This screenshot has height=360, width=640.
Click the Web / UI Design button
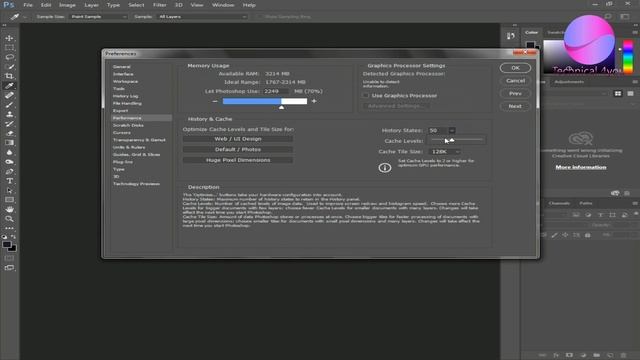(238, 139)
